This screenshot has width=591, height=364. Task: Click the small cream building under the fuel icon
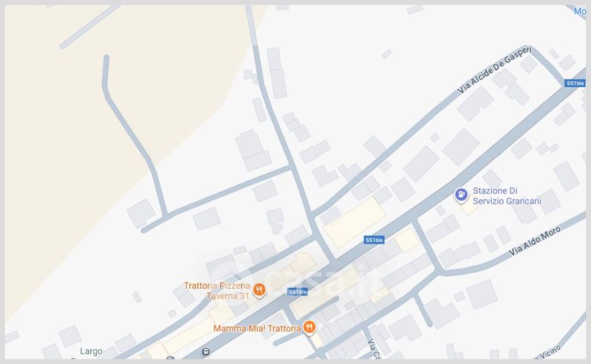[470, 207]
